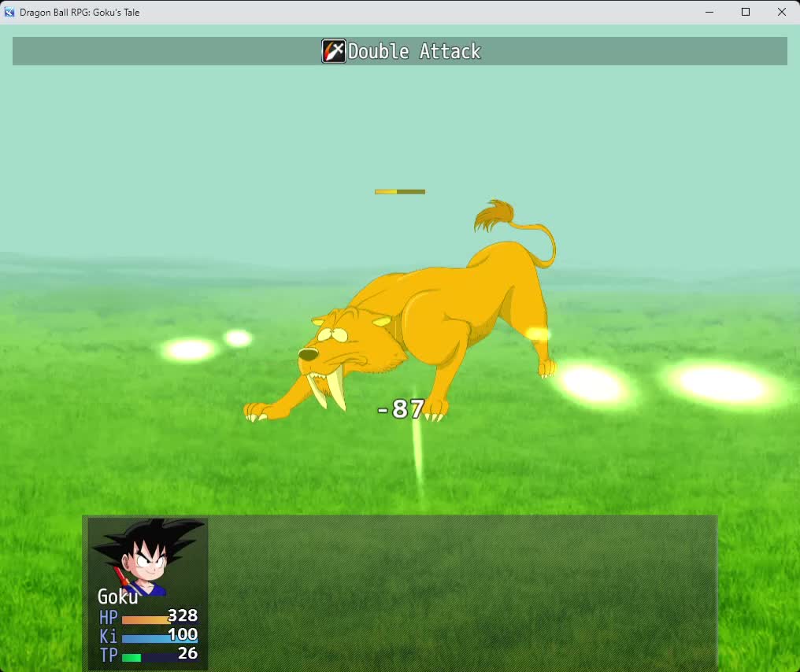This screenshot has height=672, width=800.
Task: Click Goku's blue Ki bar
Action: point(146,637)
